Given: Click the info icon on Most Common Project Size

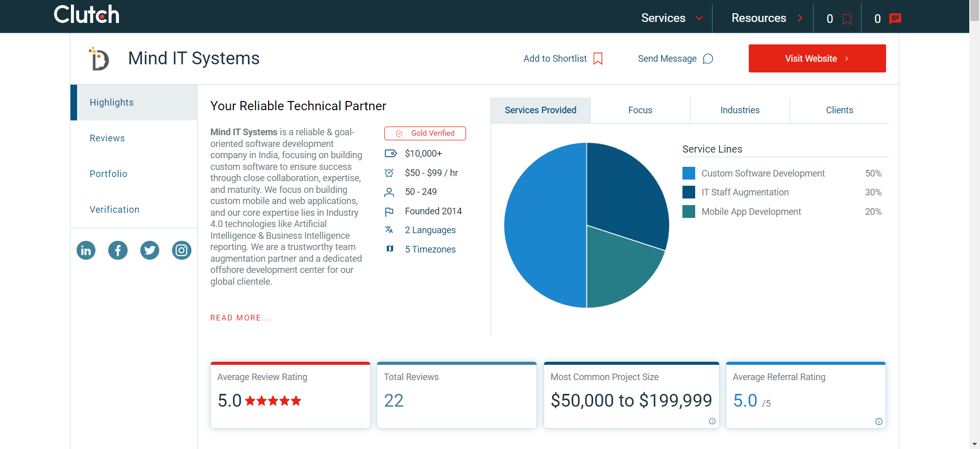Looking at the screenshot, I should tap(712, 421).
